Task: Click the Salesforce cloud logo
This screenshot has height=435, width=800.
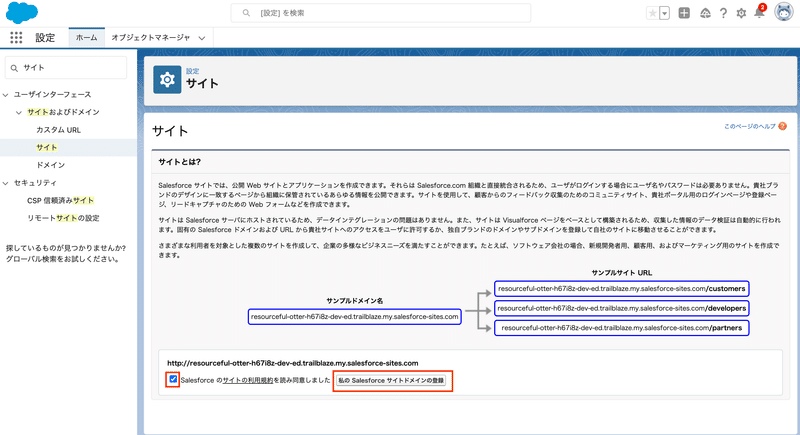Action: [x=22, y=13]
